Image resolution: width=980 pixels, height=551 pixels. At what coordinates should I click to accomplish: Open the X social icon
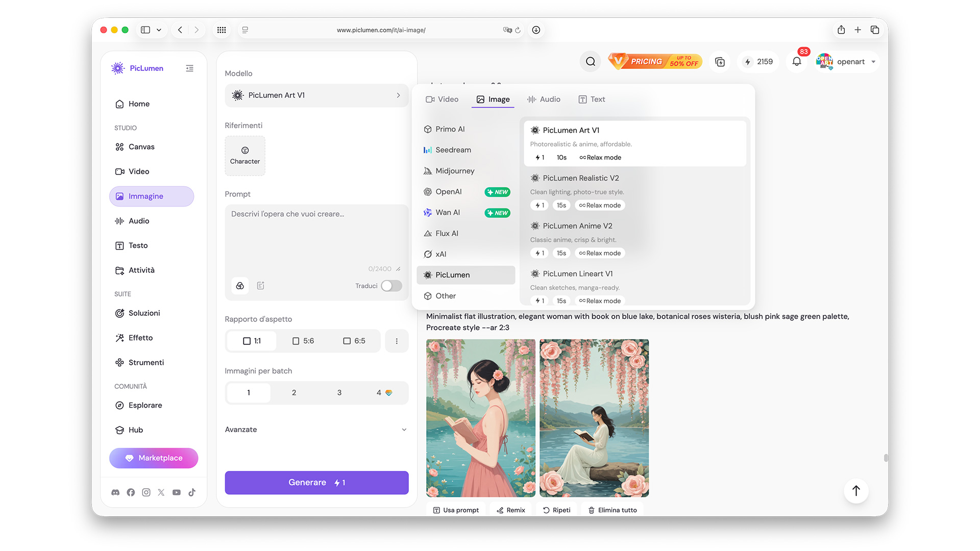[x=161, y=492]
